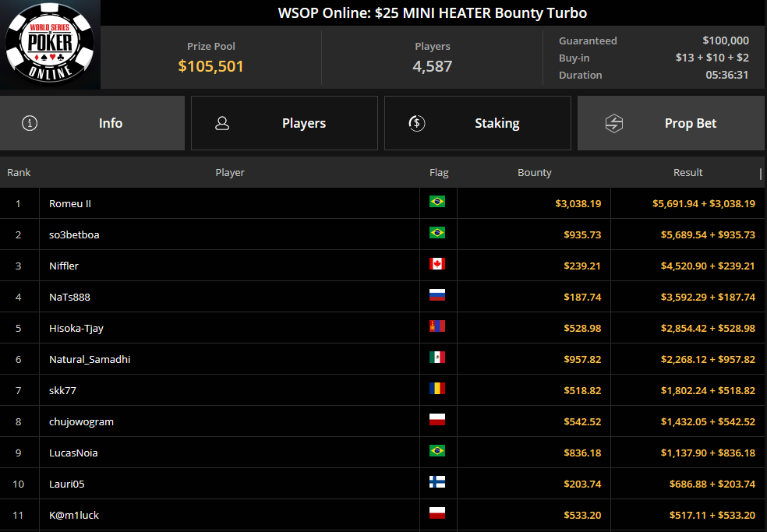
Task: Click Romeu II's $3,038.19 bounty
Action: click(578, 203)
